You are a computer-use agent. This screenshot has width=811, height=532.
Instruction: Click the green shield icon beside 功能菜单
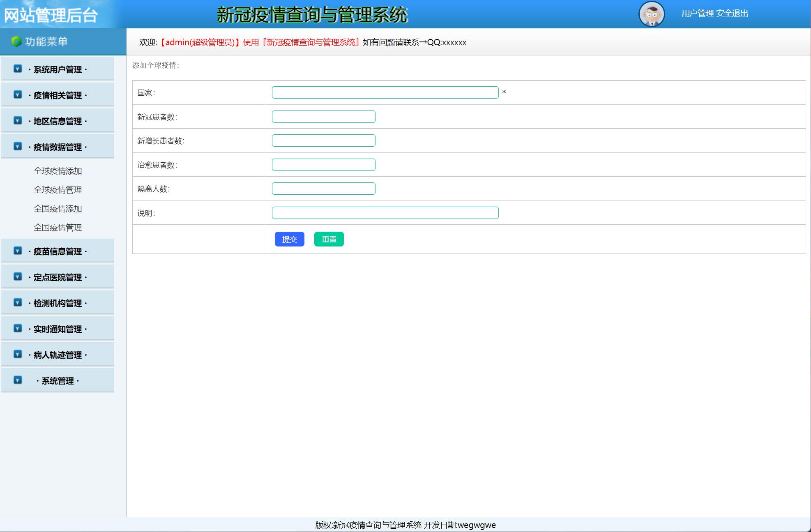tap(16, 41)
